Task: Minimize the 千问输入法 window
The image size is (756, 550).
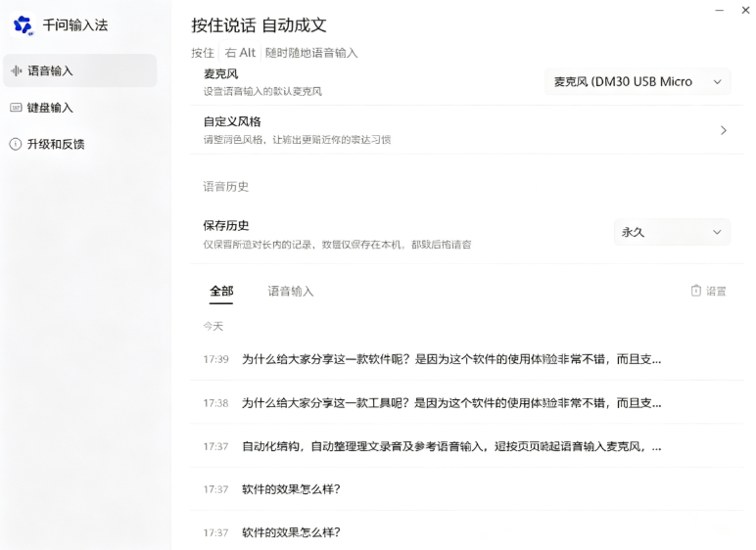Action: click(x=720, y=10)
